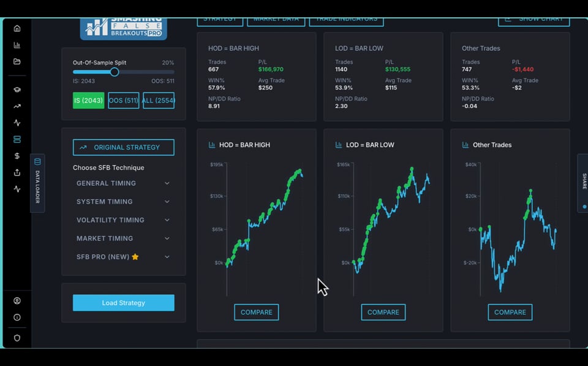This screenshot has width=588, height=366.
Task: Click the upper pulse activity sidebar icon
Action: (17, 123)
